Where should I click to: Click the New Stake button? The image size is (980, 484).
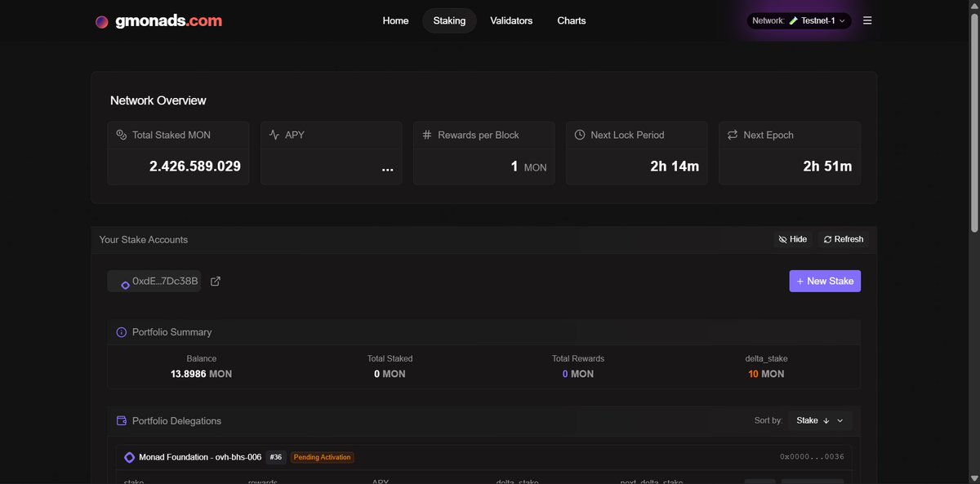click(x=825, y=281)
